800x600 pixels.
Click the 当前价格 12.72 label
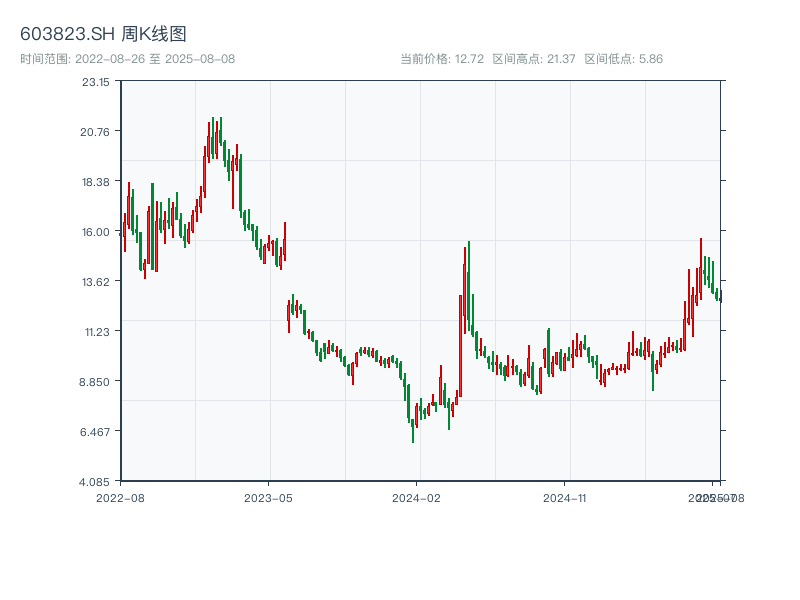[x=442, y=59]
